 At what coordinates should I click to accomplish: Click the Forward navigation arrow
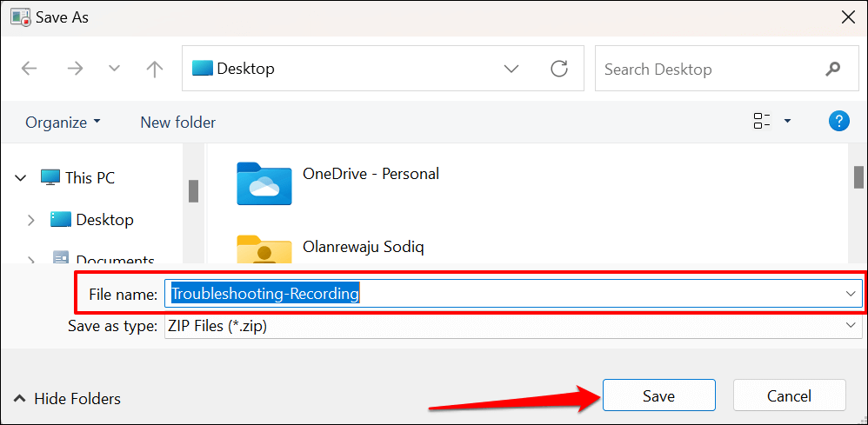[75, 70]
